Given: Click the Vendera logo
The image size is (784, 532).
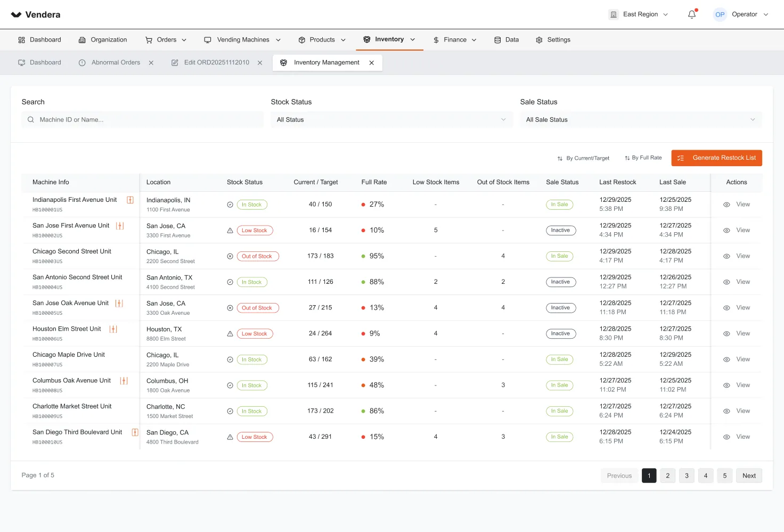Looking at the screenshot, I should (36, 14).
